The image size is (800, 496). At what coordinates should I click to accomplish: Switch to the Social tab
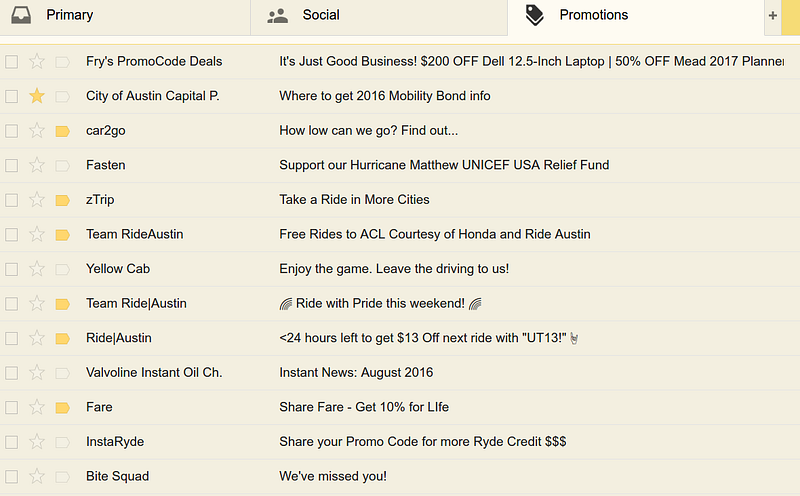379,17
